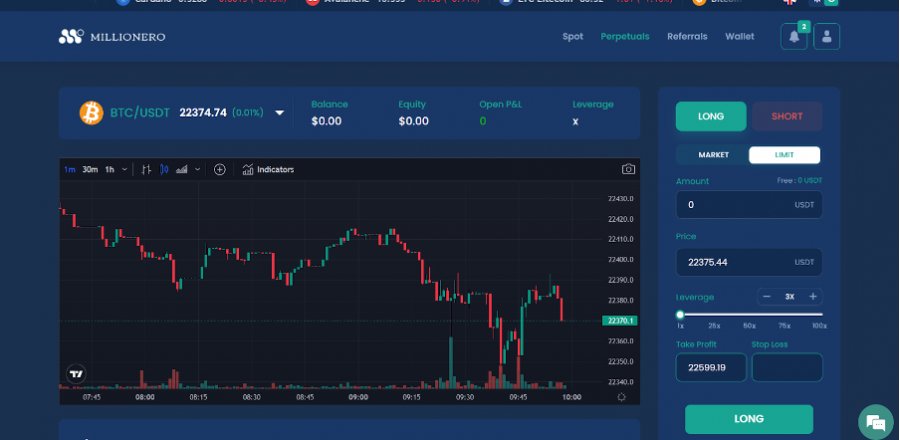Expand the BTC/USDT pair dropdown arrow
Screen dimensions: 900x440
[280, 113]
